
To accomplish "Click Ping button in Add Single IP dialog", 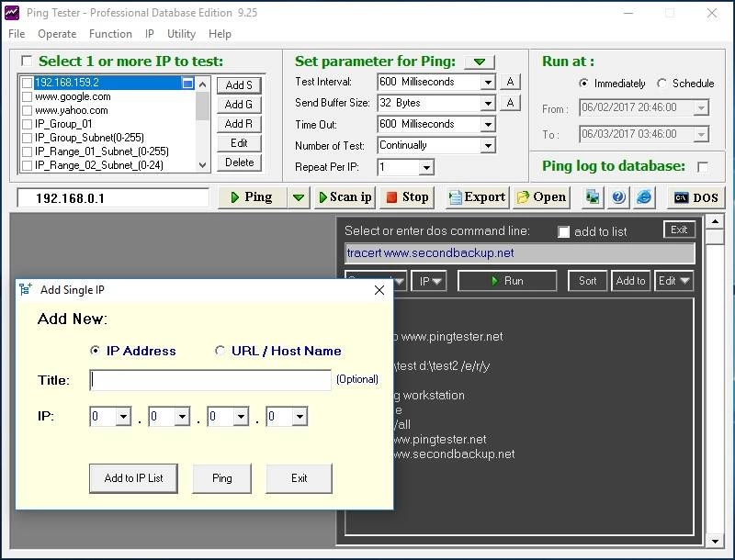I will 222,478.
